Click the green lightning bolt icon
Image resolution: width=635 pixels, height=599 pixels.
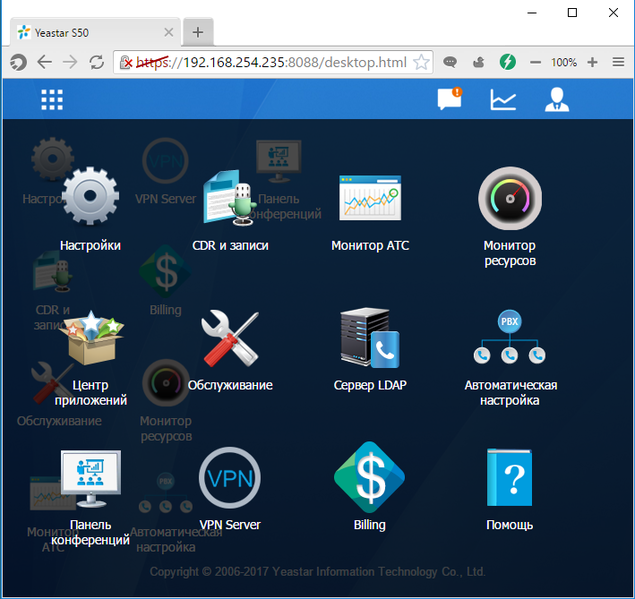(507, 62)
